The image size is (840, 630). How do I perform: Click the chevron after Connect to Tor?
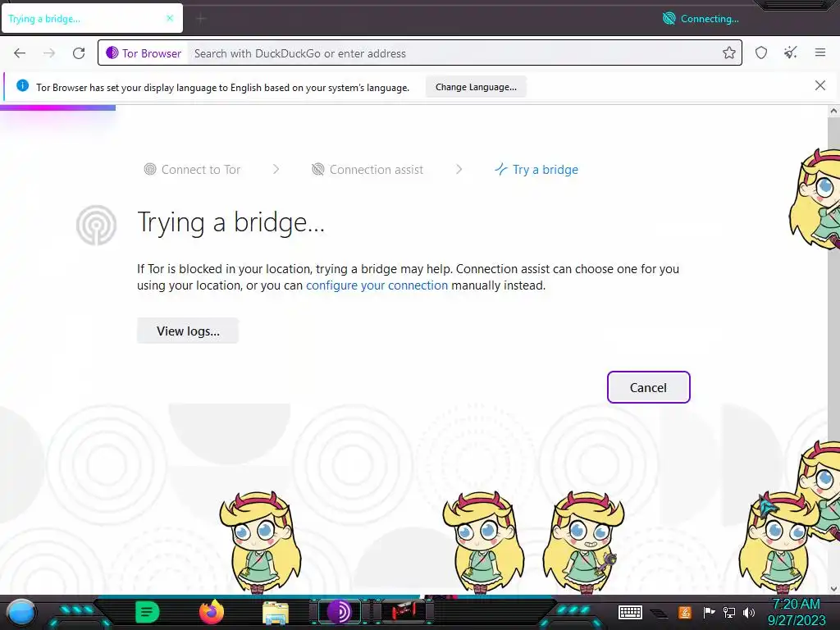(x=276, y=169)
